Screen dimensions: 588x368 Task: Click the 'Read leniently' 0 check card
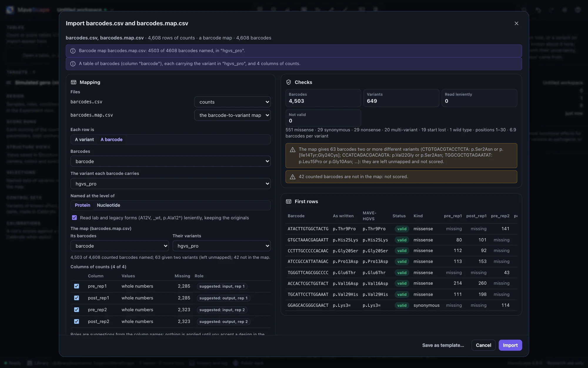pyautogui.click(x=479, y=98)
